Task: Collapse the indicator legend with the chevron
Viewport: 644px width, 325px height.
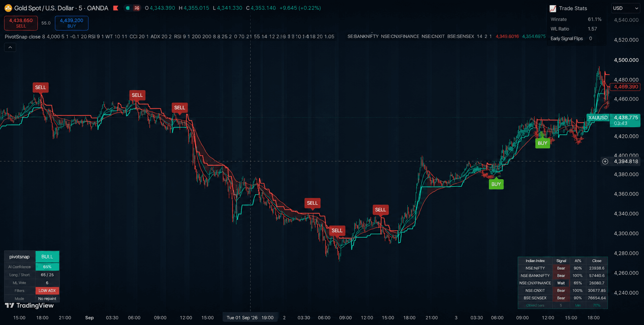Action: tap(10, 47)
